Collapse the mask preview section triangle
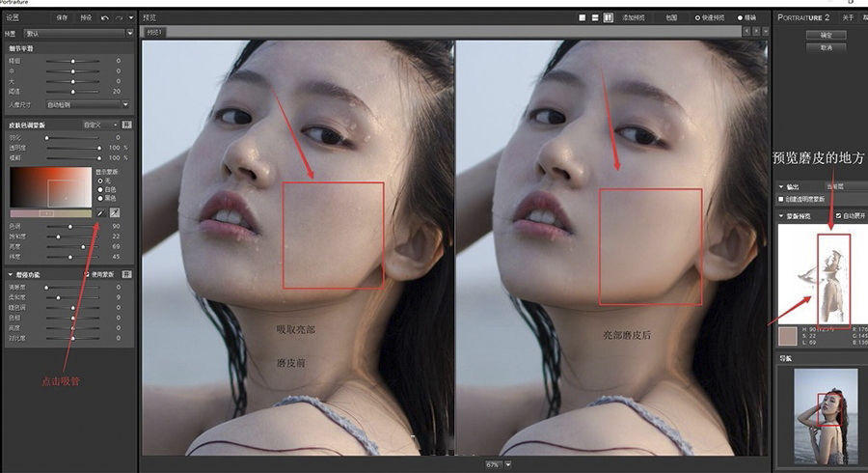This screenshot has width=868, height=473. coord(781,215)
